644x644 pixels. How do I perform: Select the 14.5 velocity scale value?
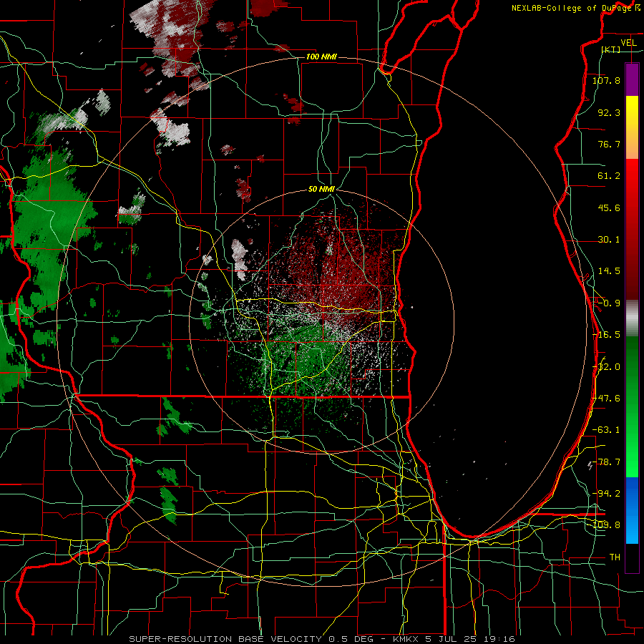click(x=609, y=271)
